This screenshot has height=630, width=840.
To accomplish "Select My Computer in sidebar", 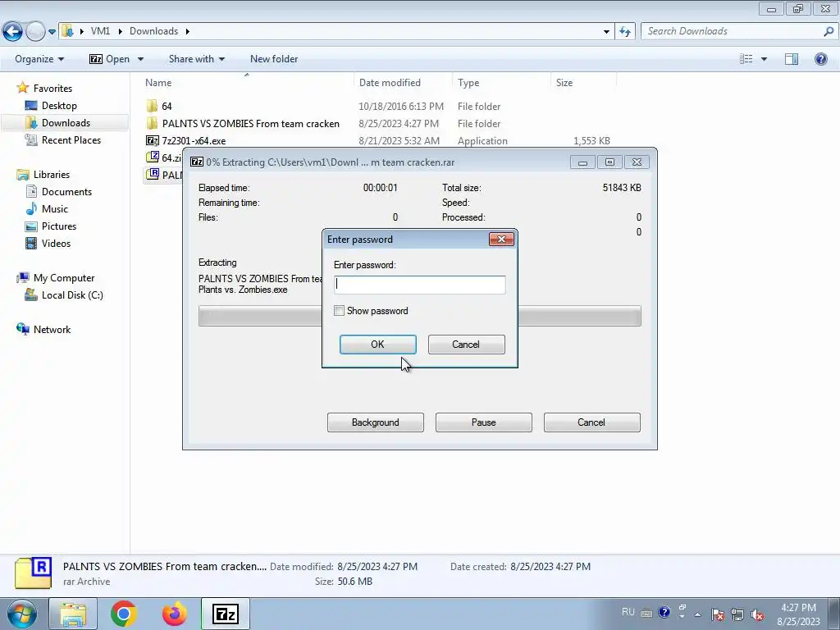I will 56,277.
